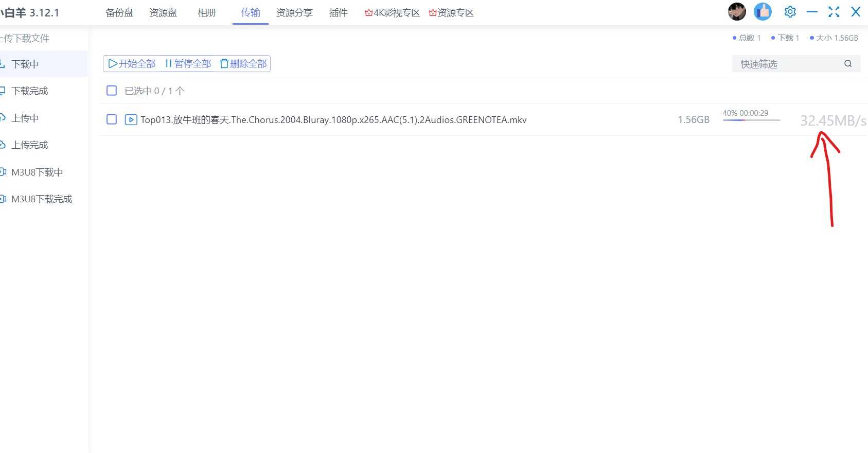The image size is (868, 453).
Task: Click the 大小 1.56GB status label
Action: (x=834, y=38)
